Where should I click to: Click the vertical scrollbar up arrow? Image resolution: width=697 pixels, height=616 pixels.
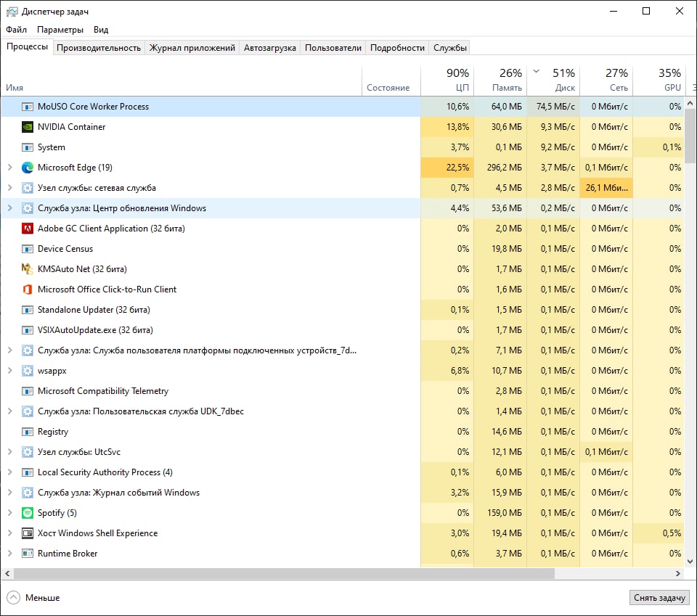[x=690, y=104]
